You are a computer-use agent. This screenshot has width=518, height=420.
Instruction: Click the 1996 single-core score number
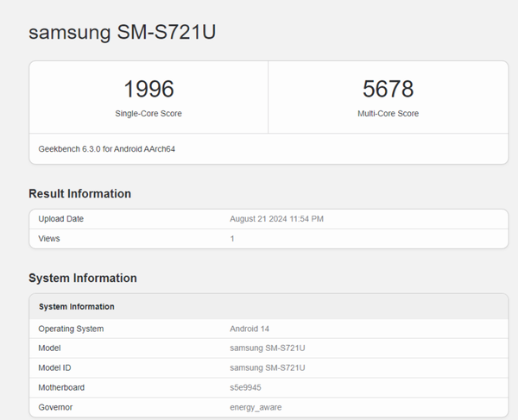(148, 89)
